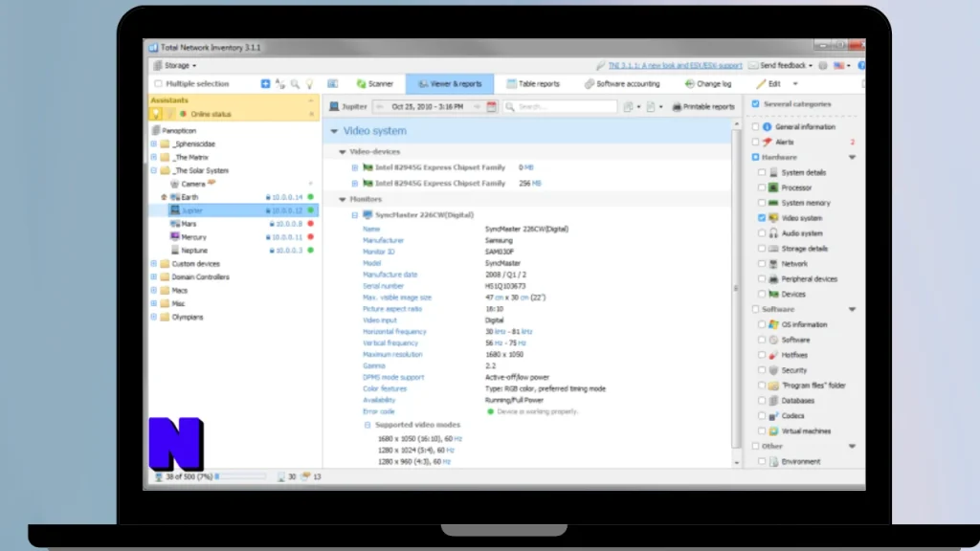Click the blue add node plus icon
980x551 pixels.
[x=266, y=84]
